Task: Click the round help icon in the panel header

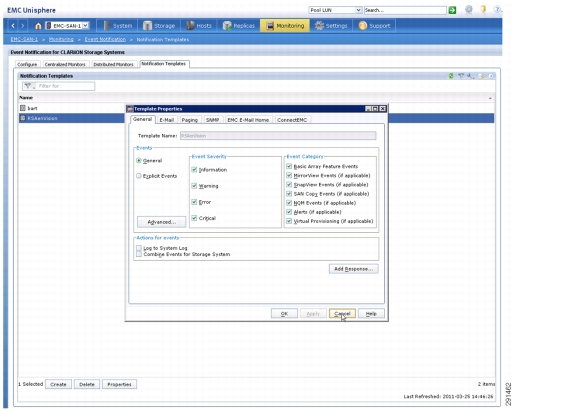Action: coord(491,76)
